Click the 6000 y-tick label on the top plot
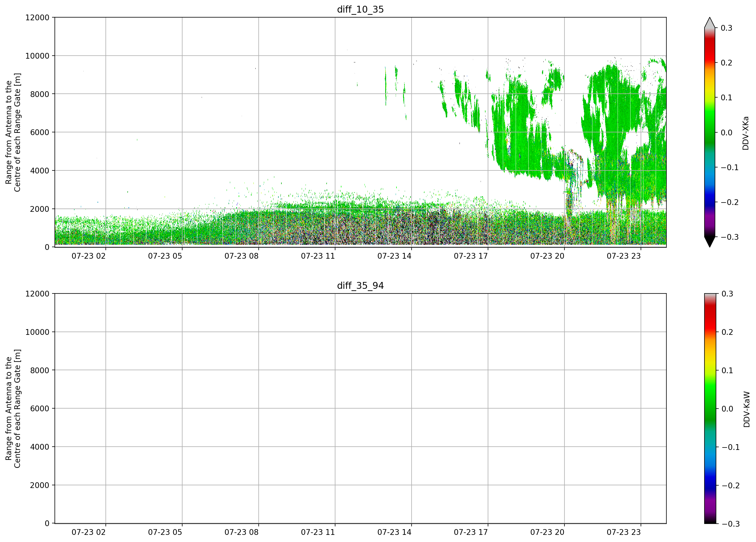Image resolution: width=756 pixels, height=542 pixels. [x=40, y=132]
